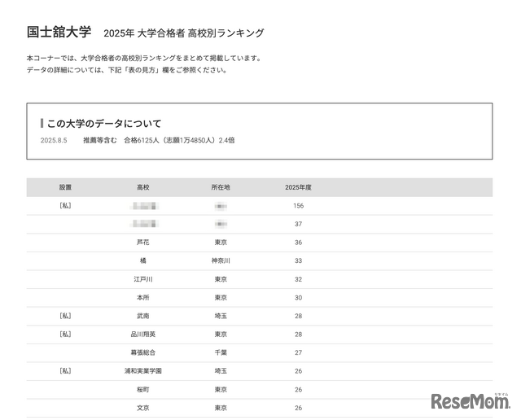Click the [私] marker in the 156 row

pyautogui.click(x=65, y=206)
